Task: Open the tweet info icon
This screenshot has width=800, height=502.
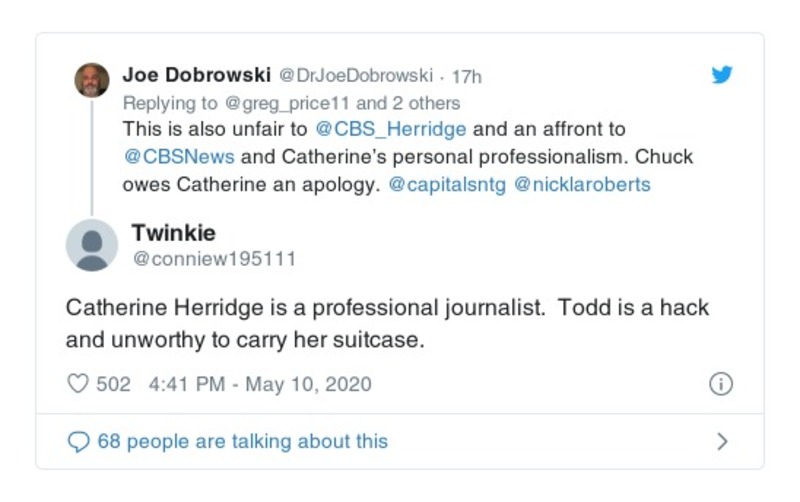Action: pyautogui.click(x=720, y=384)
